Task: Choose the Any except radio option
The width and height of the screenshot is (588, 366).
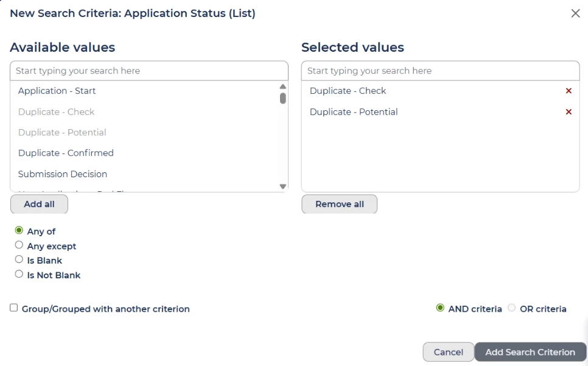Action: [19, 245]
